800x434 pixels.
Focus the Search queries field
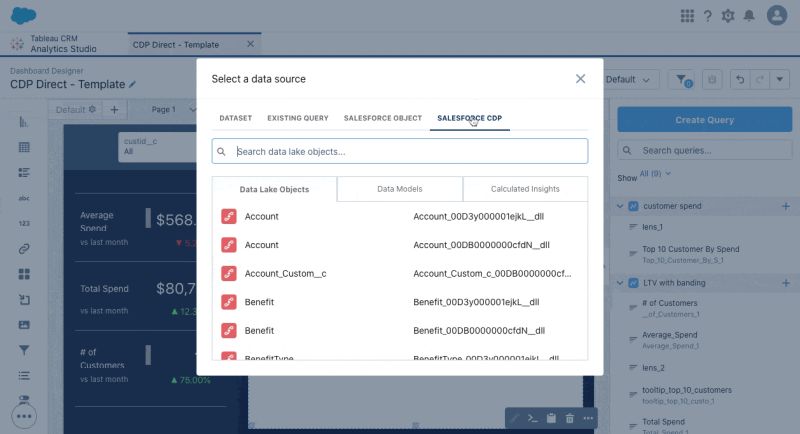pyautogui.click(x=705, y=150)
